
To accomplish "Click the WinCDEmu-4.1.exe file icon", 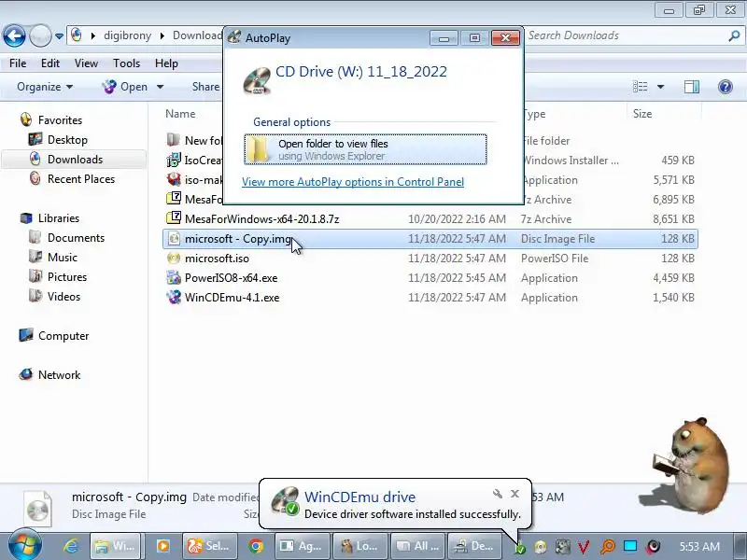I will [174, 297].
